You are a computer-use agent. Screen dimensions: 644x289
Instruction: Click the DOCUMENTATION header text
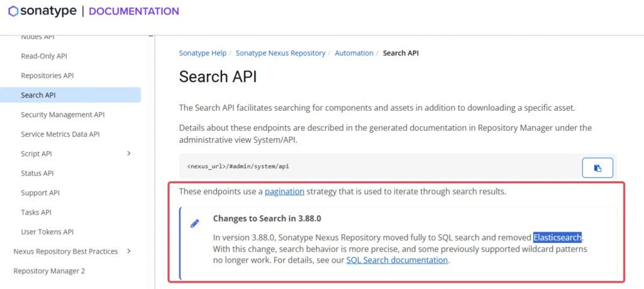[x=134, y=11]
